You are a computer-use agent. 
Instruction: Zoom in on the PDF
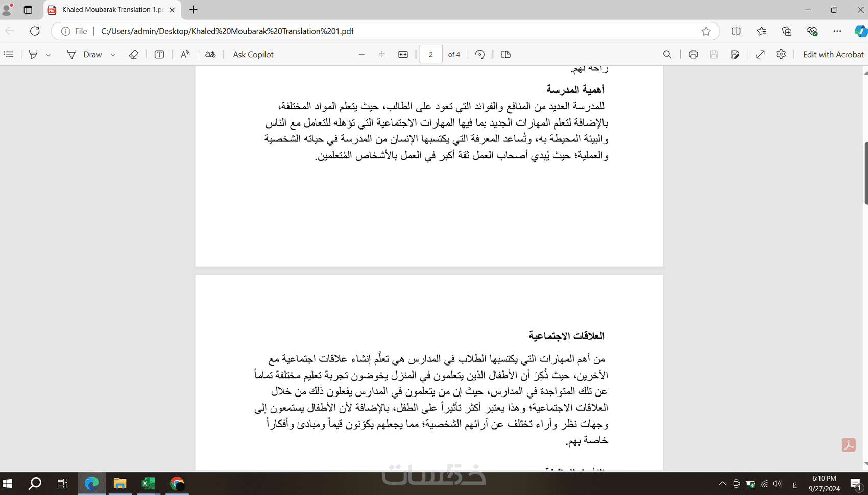pos(382,54)
